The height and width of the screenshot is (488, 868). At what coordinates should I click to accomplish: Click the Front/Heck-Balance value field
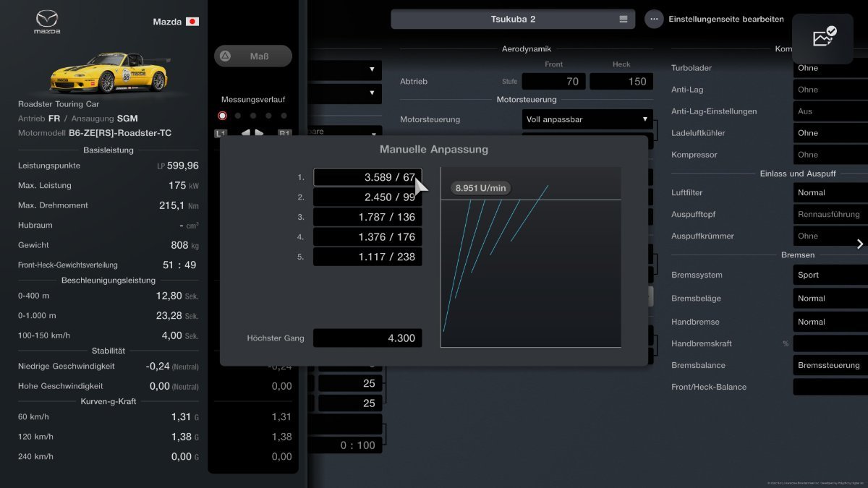[x=830, y=387]
